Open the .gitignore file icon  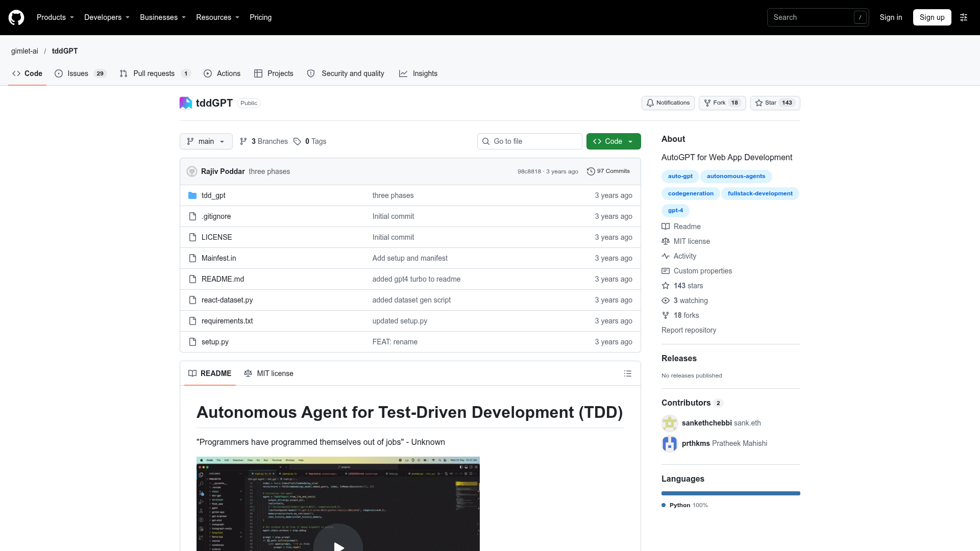click(192, 216)
